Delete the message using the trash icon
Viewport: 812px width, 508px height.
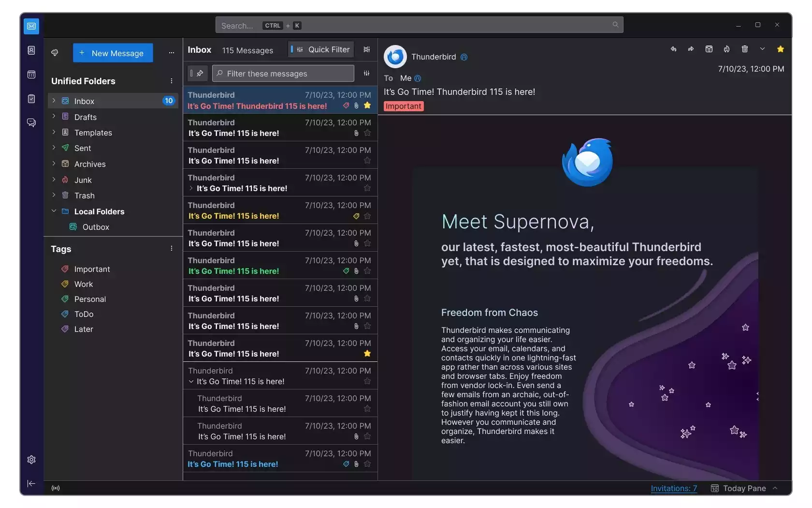[x=744, y=49]
